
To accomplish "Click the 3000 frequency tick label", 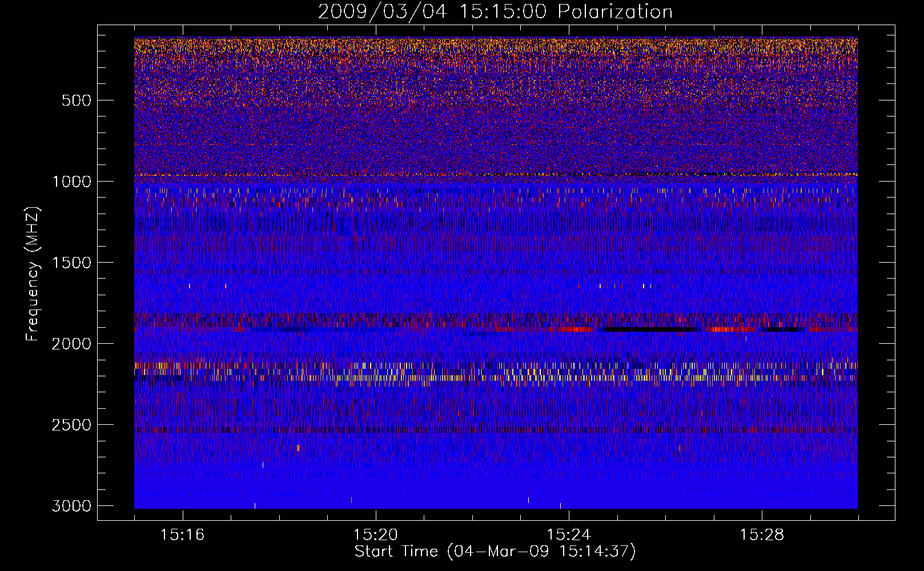I will [71, 506].
